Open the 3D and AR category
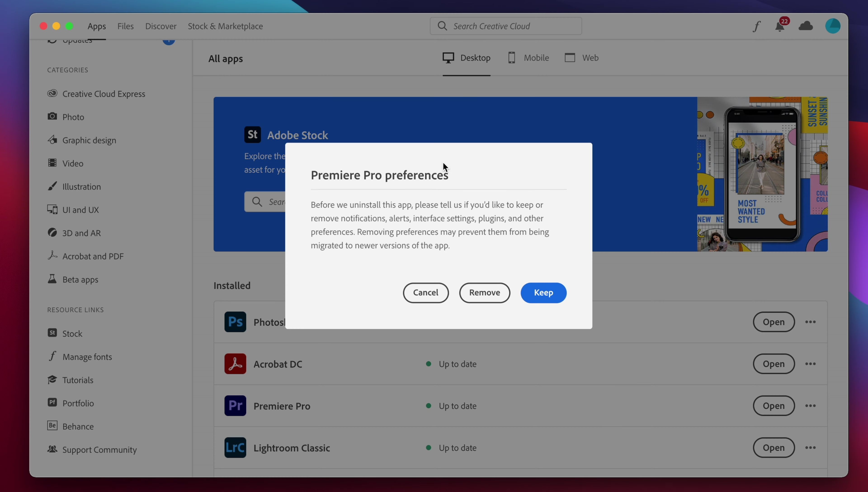Viewport: 868px width, 492px height. [74, 233]
